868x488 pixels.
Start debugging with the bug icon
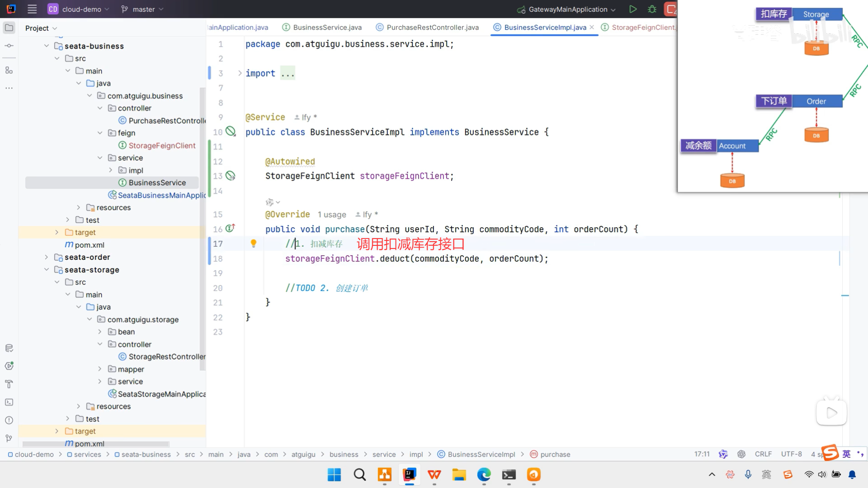click(x=652, y=9)
